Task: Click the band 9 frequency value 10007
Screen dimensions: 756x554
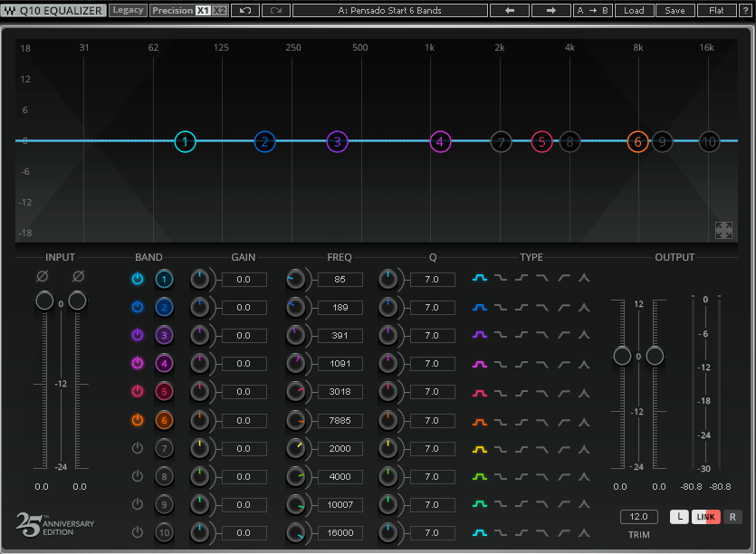Action: point(340,505)
